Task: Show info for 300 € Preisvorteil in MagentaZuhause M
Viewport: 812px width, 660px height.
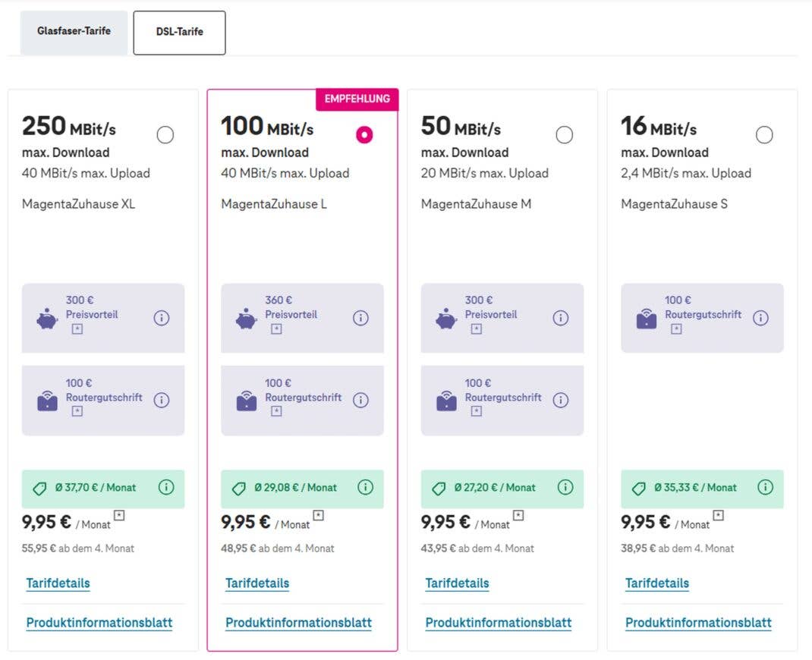Action: point(561,318)
